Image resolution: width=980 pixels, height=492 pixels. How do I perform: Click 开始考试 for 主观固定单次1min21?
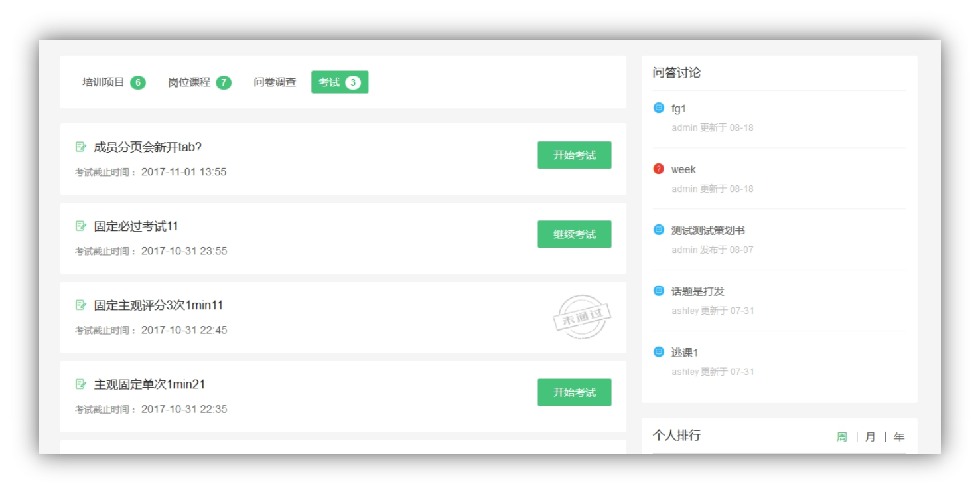point(574,392)
